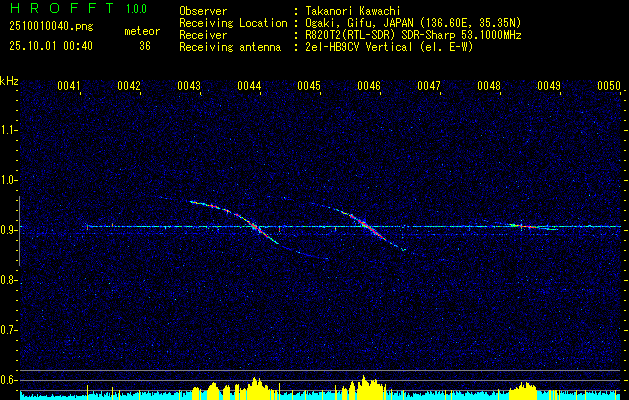The image size is (629, 400).
Task: Click the meteor label
Action: click(x=142, y=31)
